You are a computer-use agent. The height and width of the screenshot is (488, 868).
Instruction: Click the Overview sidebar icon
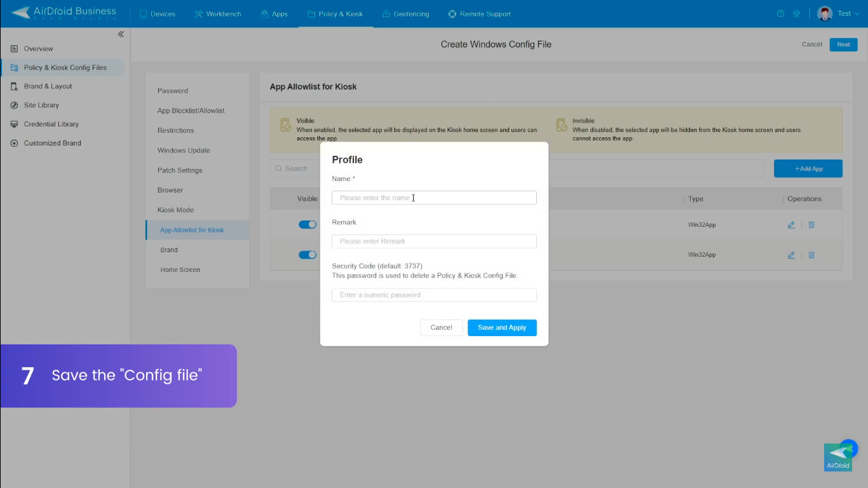[14, 49]
